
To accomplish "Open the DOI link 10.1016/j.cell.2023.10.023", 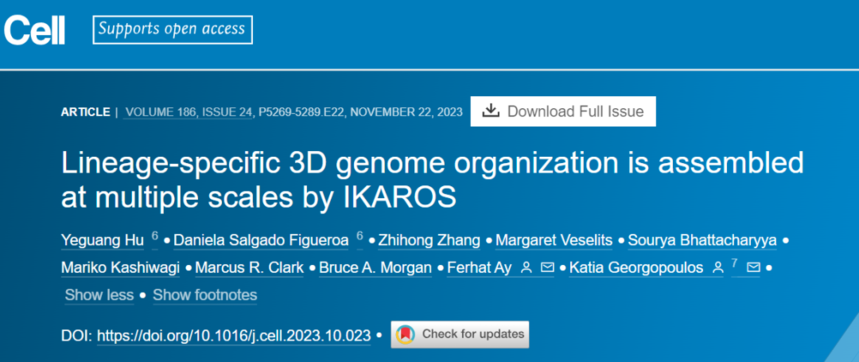I will 234,335.
